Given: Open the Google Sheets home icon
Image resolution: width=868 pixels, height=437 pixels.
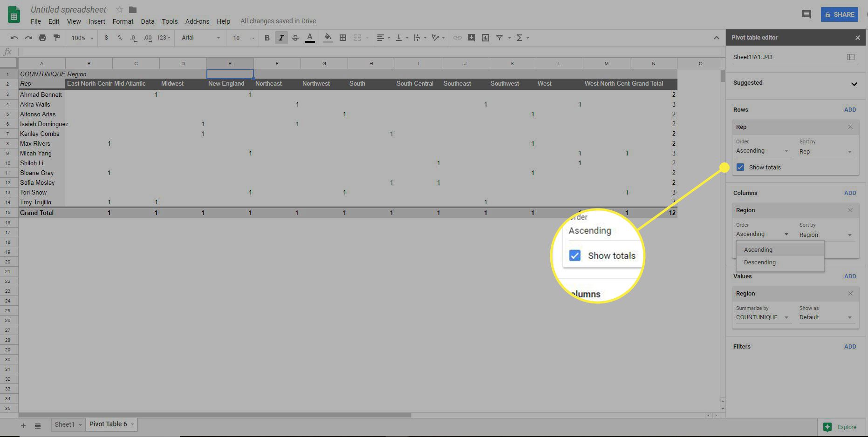Looking at the screenshot, I should (14, 15).
